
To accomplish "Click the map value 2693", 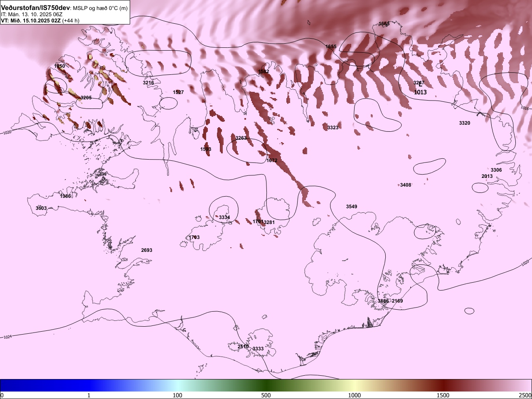I will [x=147, y=250].
